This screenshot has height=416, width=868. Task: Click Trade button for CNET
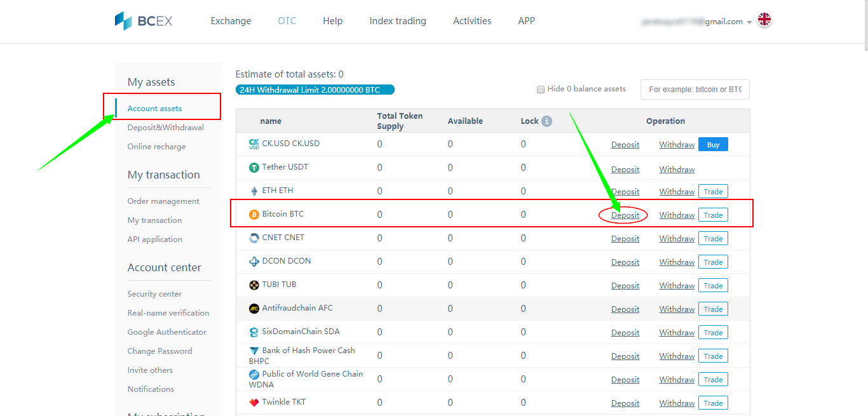[x=713, y=238]
